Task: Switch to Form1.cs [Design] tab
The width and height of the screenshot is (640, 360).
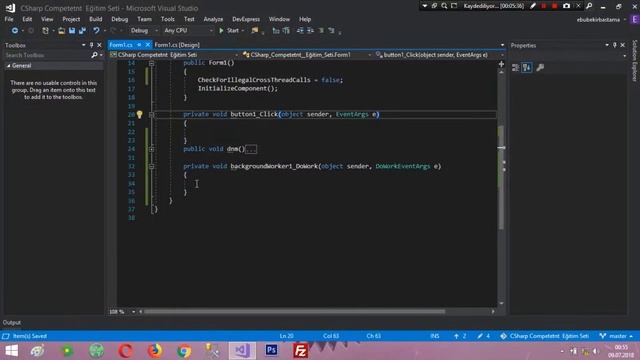Action: [177, 45]
